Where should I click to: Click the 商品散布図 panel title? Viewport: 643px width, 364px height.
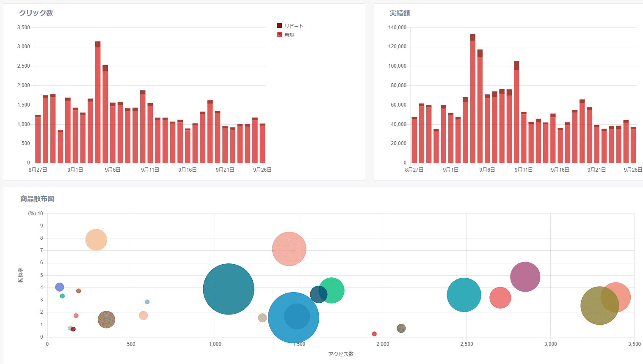pos(37,199)
